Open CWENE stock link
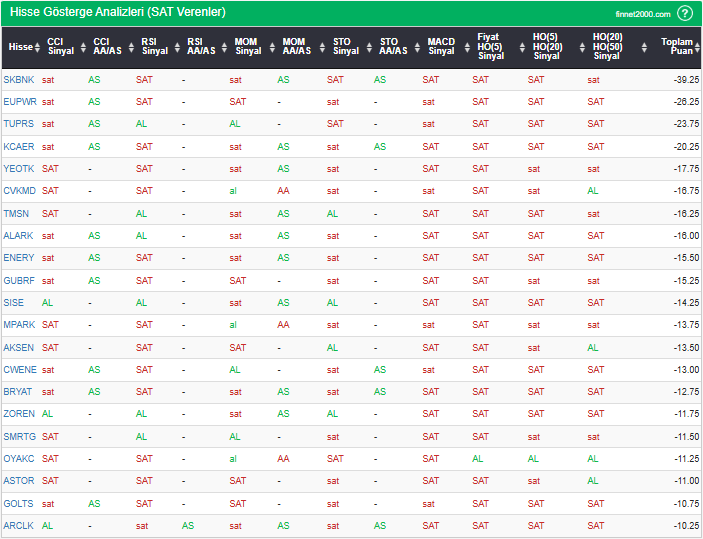Screen dimensions: 703x539 click(20, 369)
